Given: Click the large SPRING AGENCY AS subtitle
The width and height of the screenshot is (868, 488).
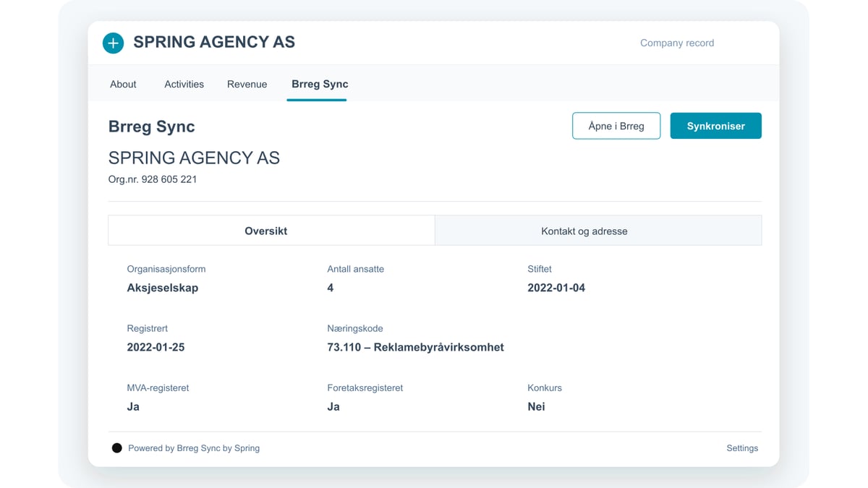Looking at the screenshot, I should [x=194, y=158].
